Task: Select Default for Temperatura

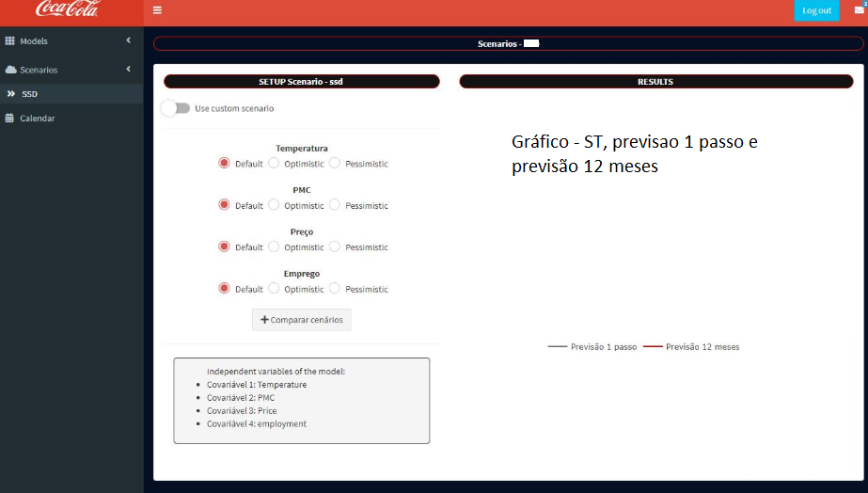Action: 224,163
